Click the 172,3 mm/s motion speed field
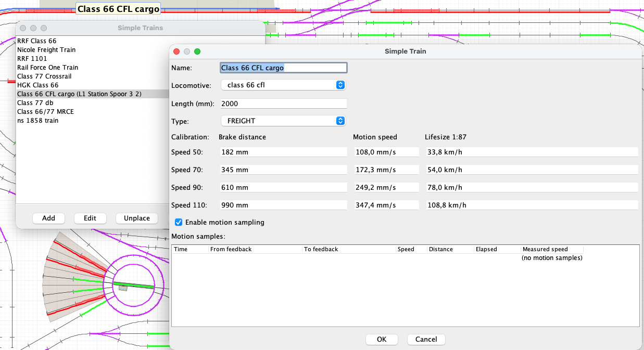 pos(386,170)
